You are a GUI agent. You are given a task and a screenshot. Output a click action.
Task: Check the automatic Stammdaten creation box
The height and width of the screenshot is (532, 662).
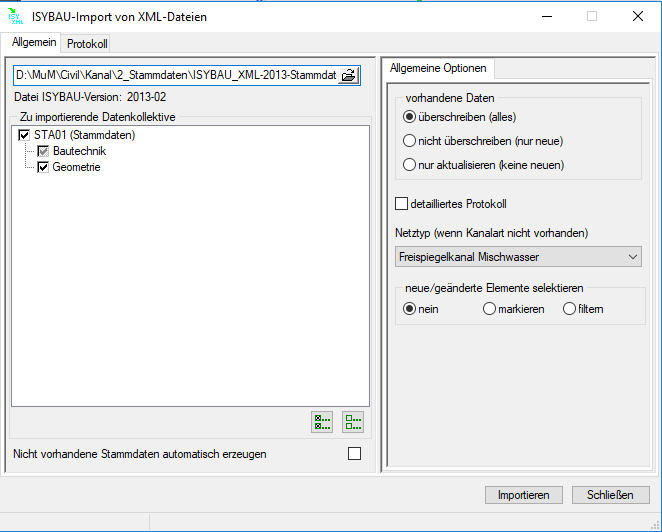[x=354, y=454]
